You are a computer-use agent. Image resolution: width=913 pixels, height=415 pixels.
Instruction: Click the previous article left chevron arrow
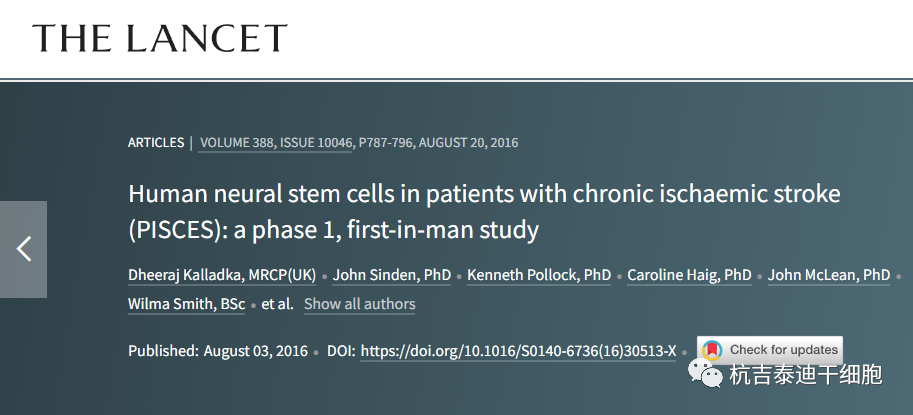23,249
